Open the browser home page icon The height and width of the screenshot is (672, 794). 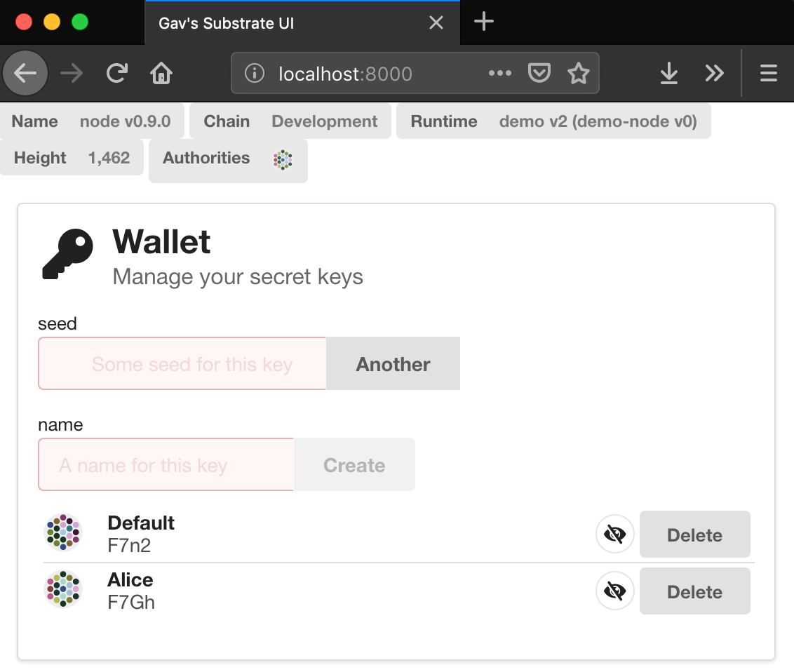(161, 74)
